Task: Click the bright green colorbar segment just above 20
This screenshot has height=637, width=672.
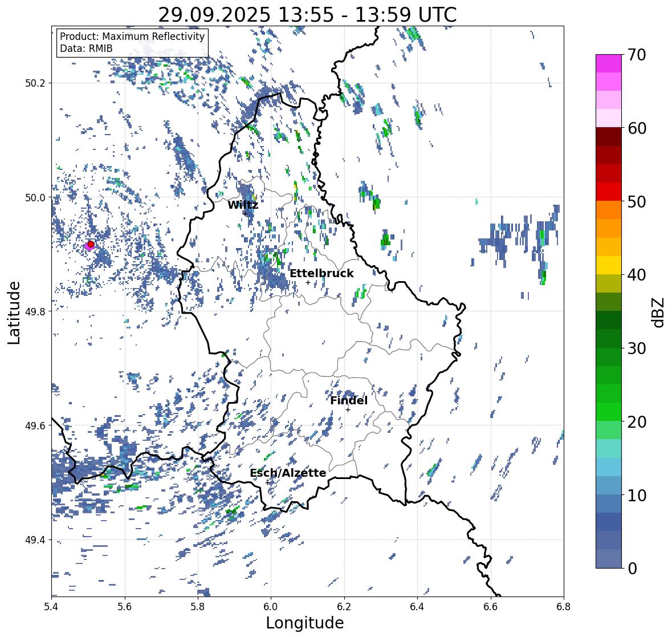Action: click(609, 412)
